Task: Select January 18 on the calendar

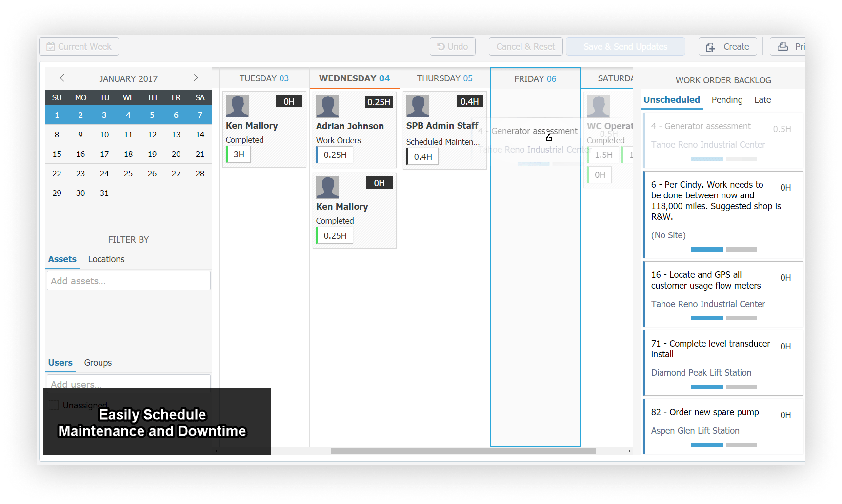Action: pos(128,154)
